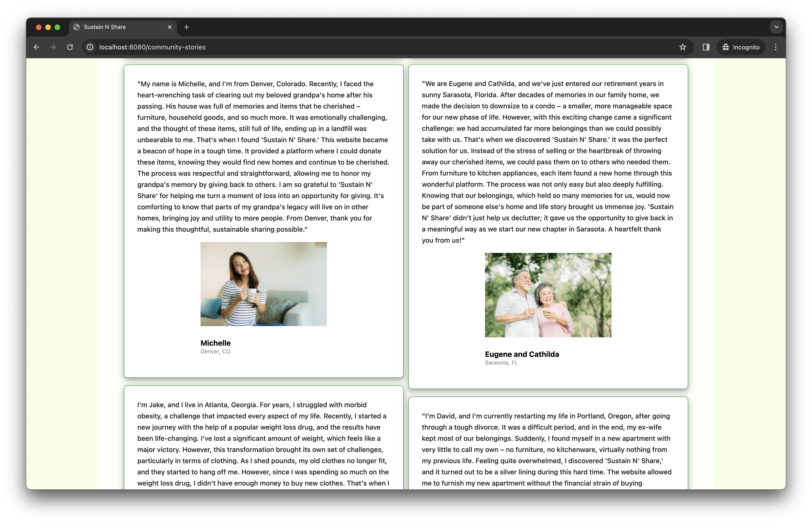
Task: Open the Incognito profile indicator
Action: (741, 47)
